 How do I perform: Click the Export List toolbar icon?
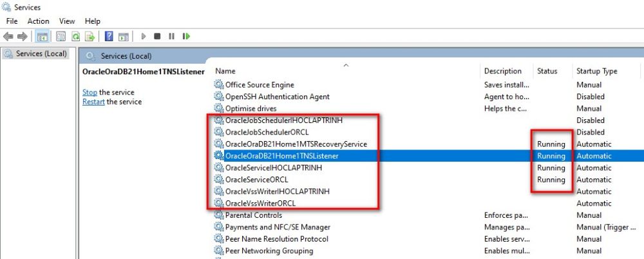tap(90, 37)
